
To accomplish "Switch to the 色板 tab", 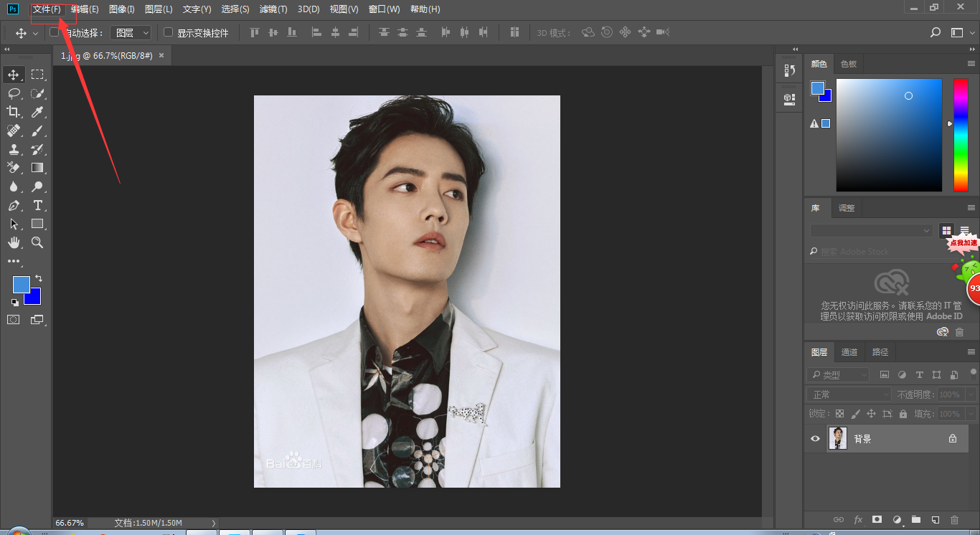I will pyautogui.click(x=849, y=64).
